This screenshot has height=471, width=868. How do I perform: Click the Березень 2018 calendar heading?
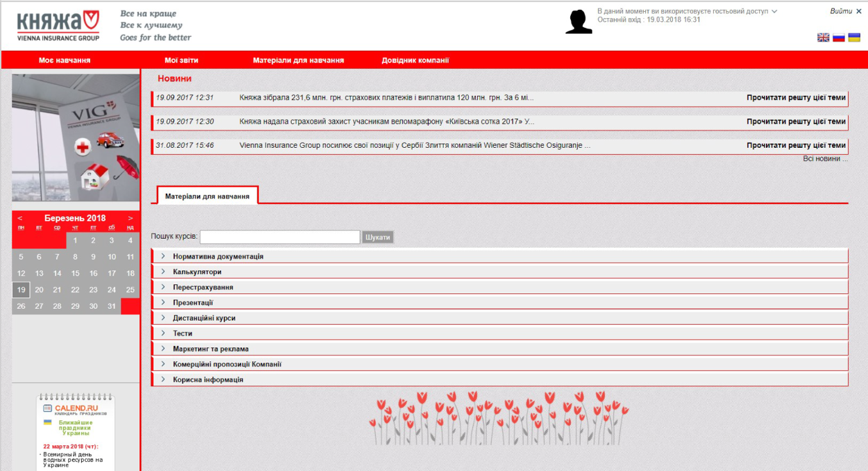tap(75, 218)
